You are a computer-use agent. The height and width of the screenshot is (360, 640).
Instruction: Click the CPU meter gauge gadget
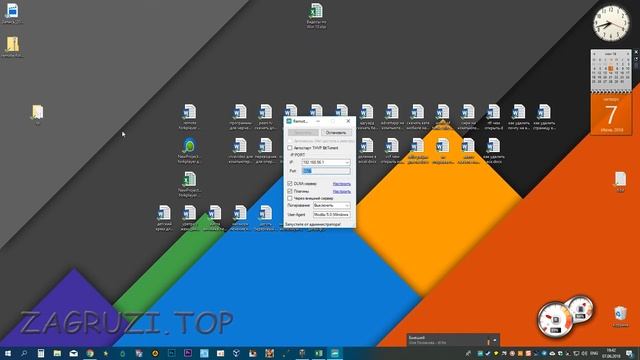(x=554, y=320)
